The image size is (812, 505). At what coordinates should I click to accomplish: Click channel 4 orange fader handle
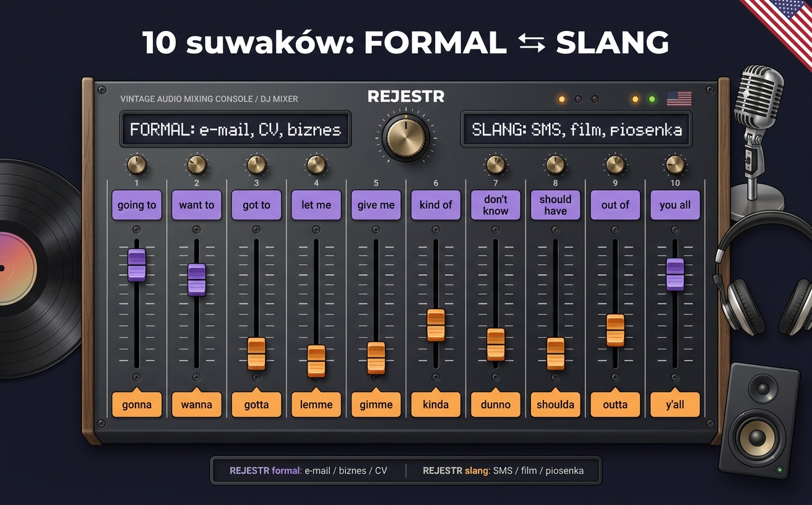point(316,361)
